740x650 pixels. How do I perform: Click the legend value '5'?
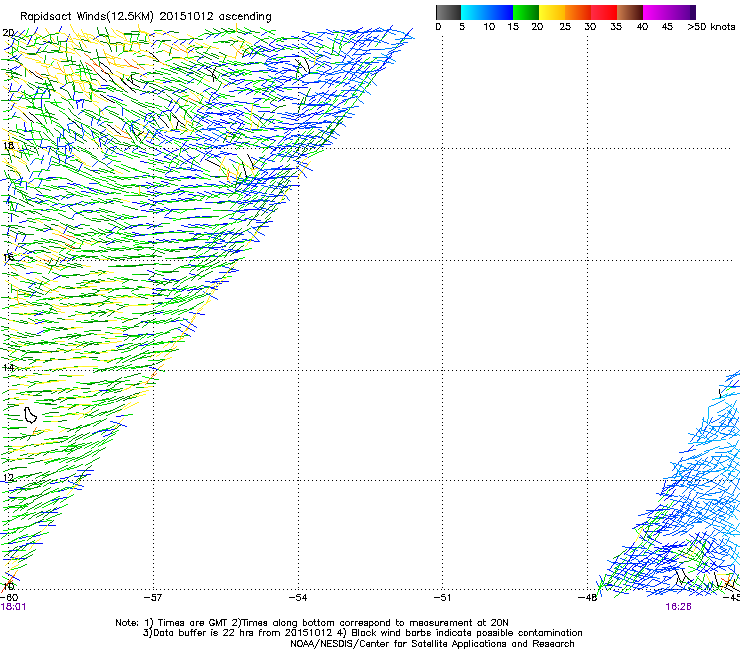[462, 27]
